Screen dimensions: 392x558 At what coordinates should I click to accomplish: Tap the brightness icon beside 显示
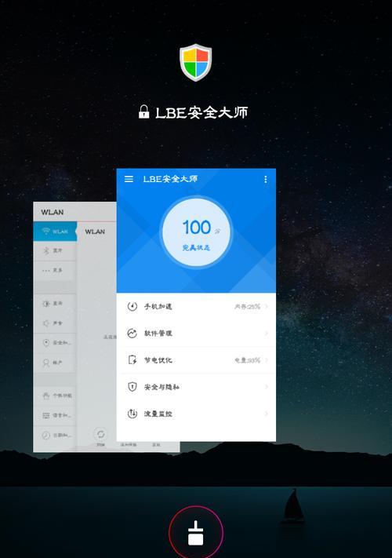pyautogui.click(x=45, y=304)
